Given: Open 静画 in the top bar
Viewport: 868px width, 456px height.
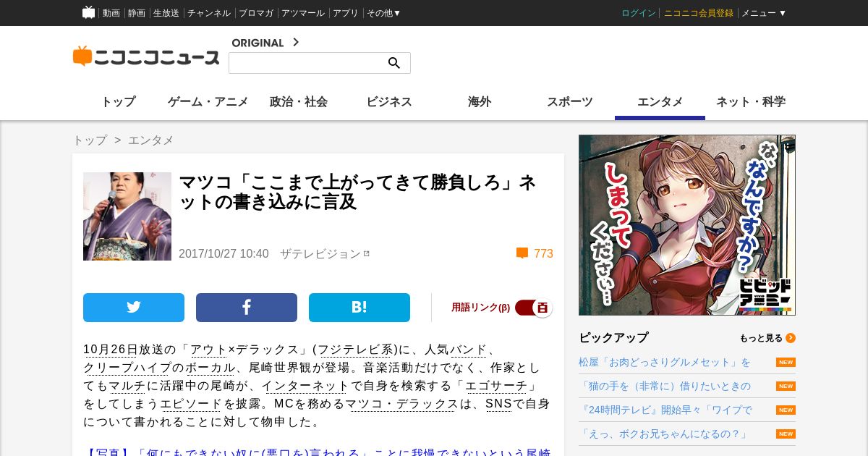Looking at the screenshot, I should pos(137,13).
